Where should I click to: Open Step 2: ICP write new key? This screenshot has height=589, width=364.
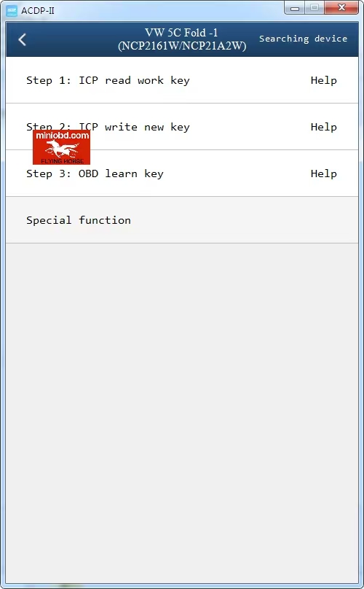182,127
